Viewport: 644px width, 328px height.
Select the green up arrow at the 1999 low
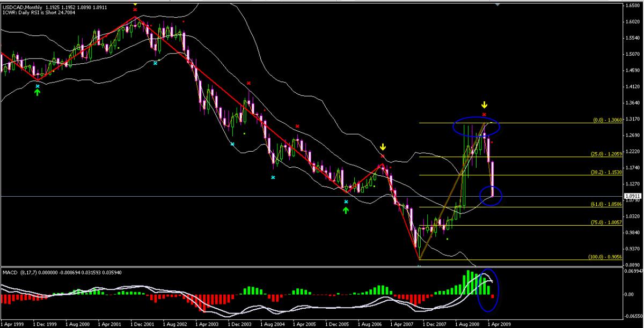(x=37, y=92)
